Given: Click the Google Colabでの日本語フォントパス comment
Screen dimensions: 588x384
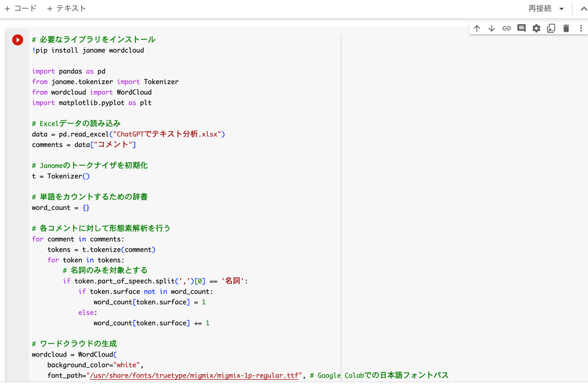Looking at the screenshot, I should click(x=379, y=376).
